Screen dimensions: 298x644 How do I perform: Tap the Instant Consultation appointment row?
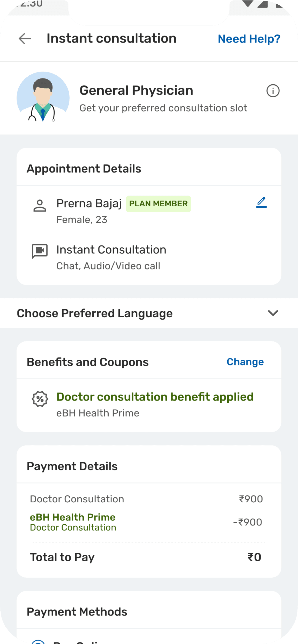[x=111, y=257]
